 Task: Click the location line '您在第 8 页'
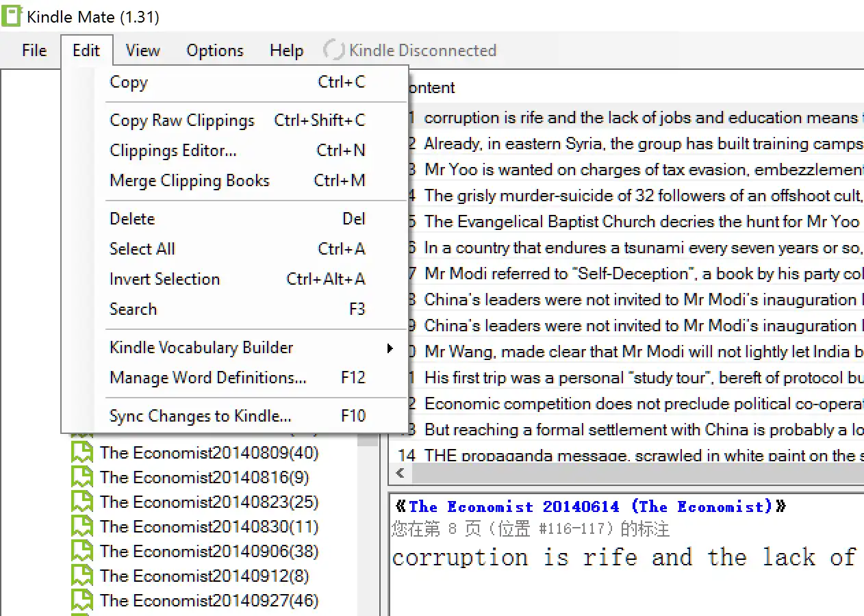pyautogui.click(x=530, y=529)
